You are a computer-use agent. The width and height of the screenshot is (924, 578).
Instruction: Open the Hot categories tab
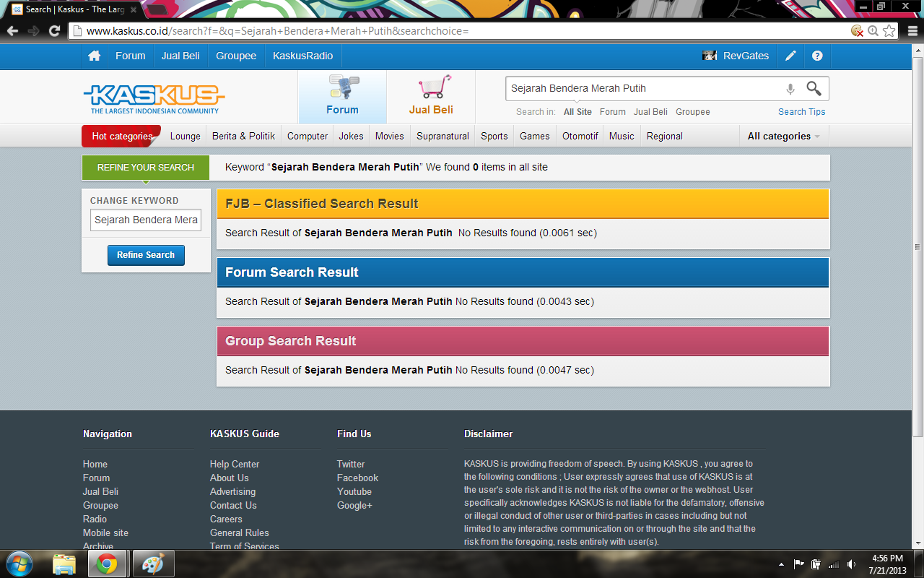tap(121, 136)
